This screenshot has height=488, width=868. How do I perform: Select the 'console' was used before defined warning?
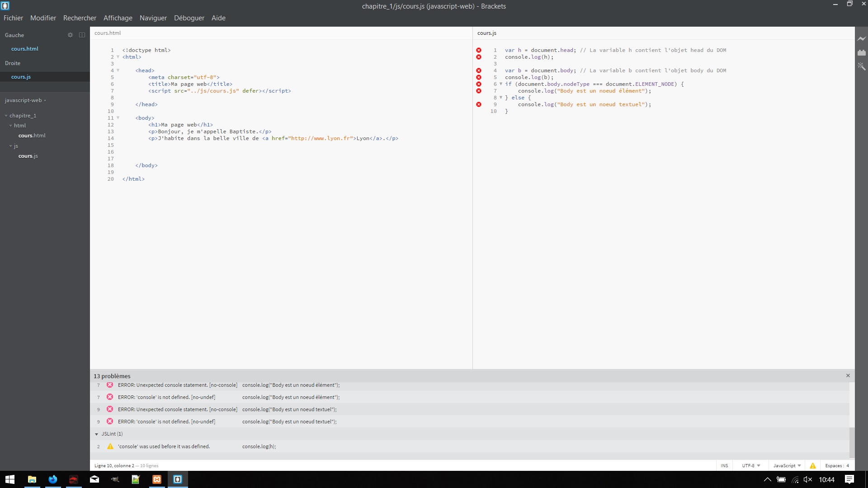pyautogui.click(x=164, y=446)
